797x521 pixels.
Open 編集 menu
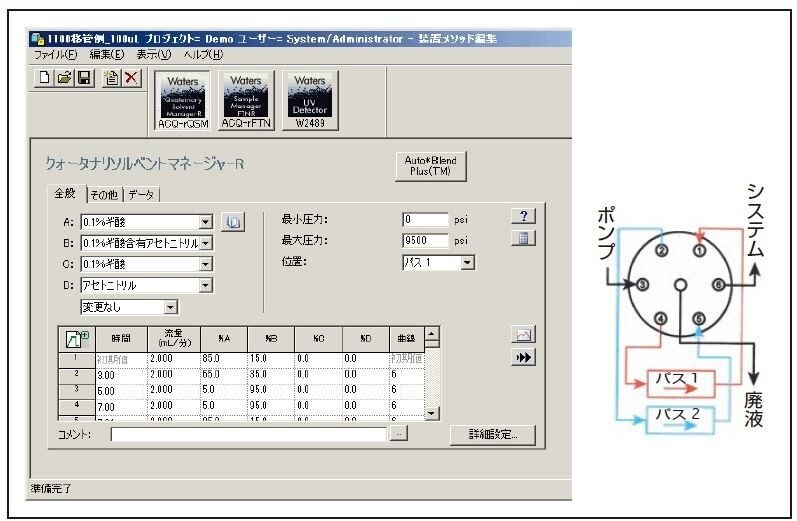(x=107, y=54)
